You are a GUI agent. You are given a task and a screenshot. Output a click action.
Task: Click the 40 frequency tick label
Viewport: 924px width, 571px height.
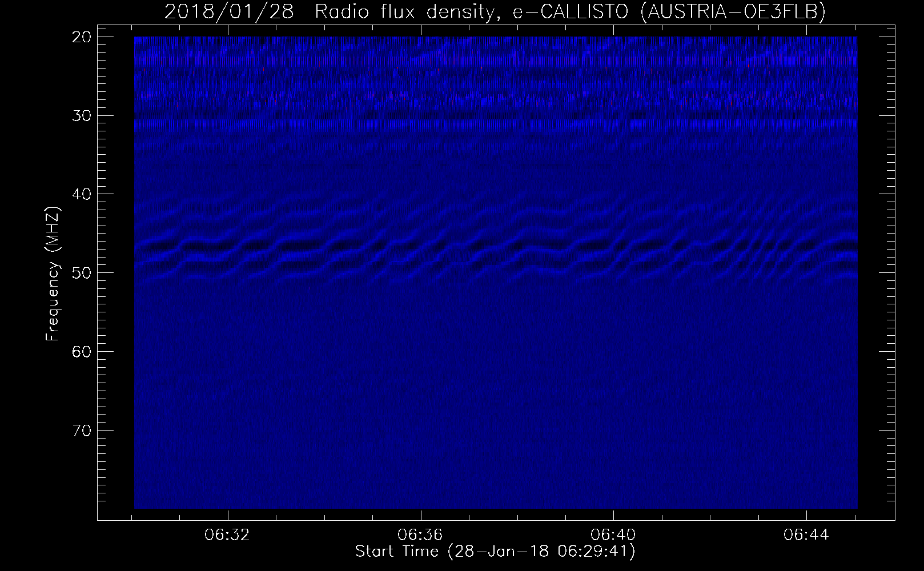tap(82, 194)
